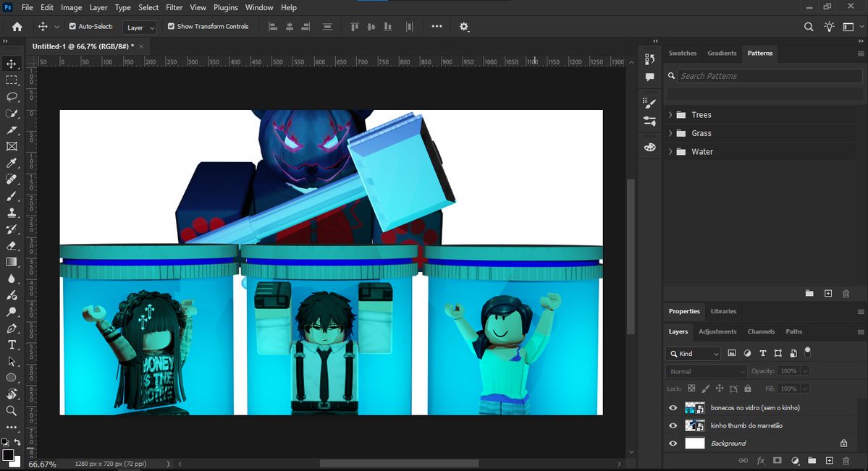Click the Search Patterns field
The height and width of the screenshot is (471, 868).
click(x=770, y=76)
